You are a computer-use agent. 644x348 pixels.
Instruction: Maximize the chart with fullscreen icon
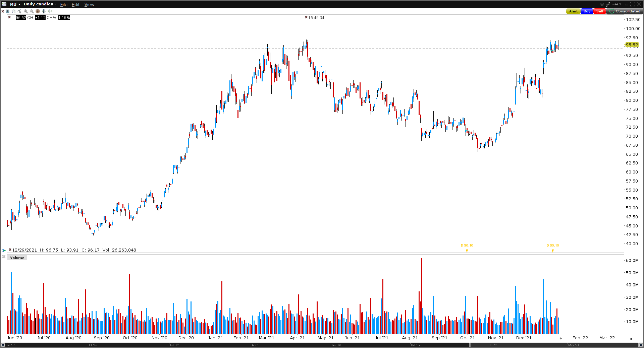(x=633, y=4)
